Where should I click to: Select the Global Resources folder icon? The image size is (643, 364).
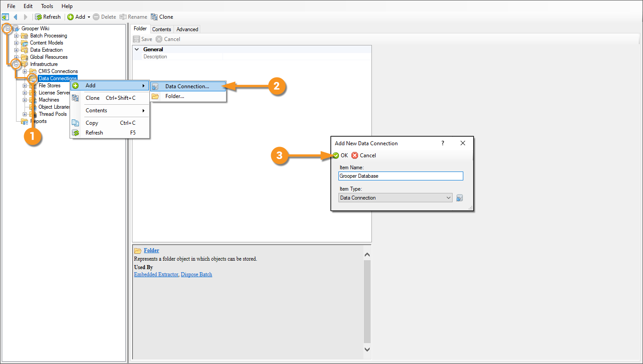tap(25, 57)
